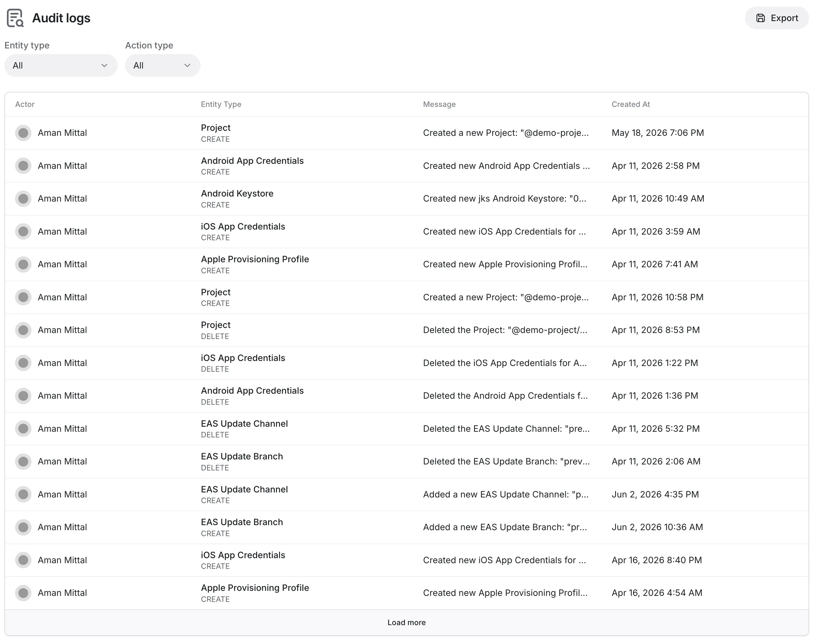Click the Actor column header

click(x=25, y=104)
